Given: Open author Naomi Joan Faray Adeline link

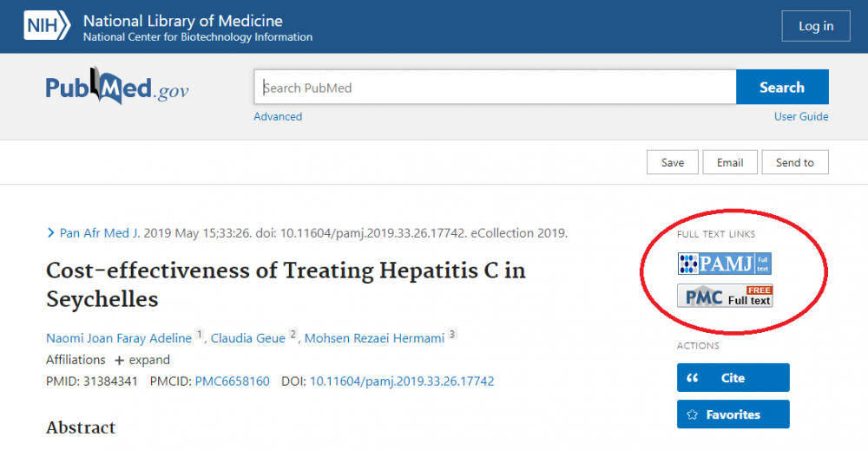Looking at the screenshot, I should [119, 338].
